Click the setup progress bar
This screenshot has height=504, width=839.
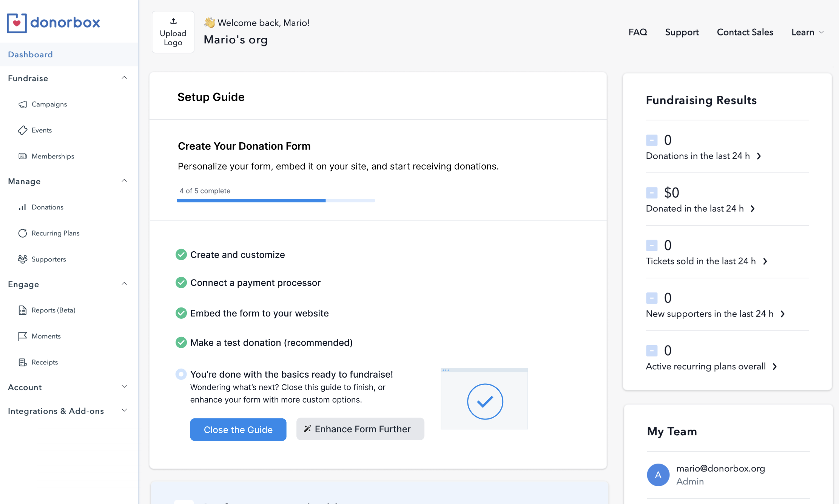[276, 201]
